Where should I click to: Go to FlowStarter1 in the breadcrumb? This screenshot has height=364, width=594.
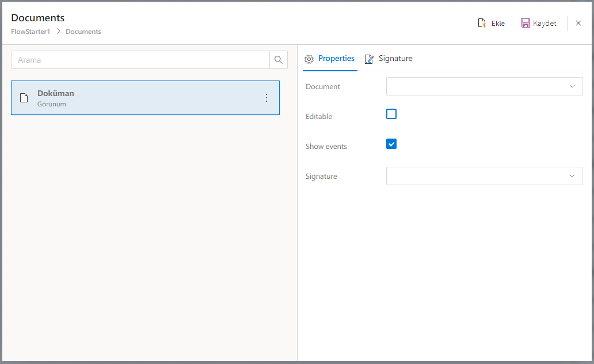pyautogui.click(x=31, y=32)
